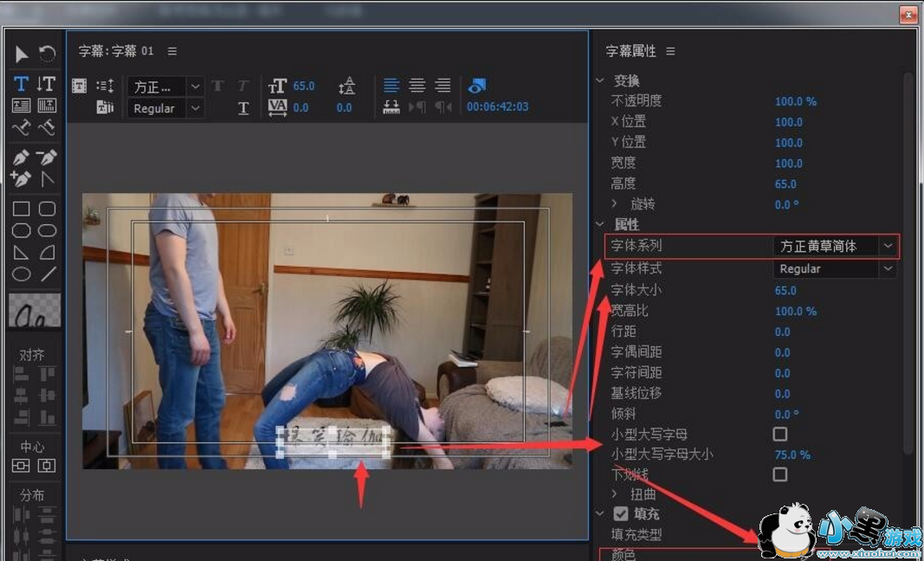Choose the Ellipse shape tool
924x561 pixels.
tap(21, 274)
